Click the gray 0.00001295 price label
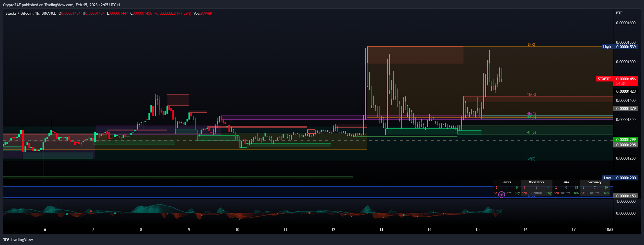Screen dimensions: 644x245 click(626, 145)
